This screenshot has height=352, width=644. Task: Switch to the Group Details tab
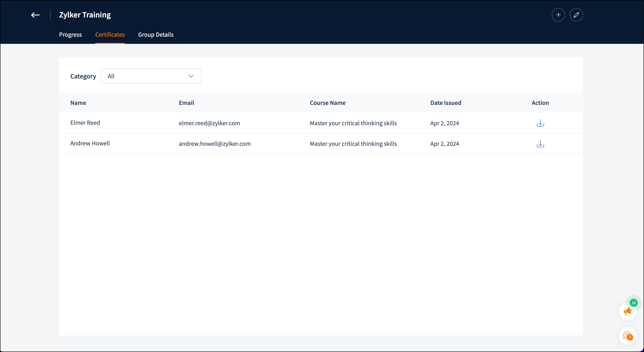156,35
